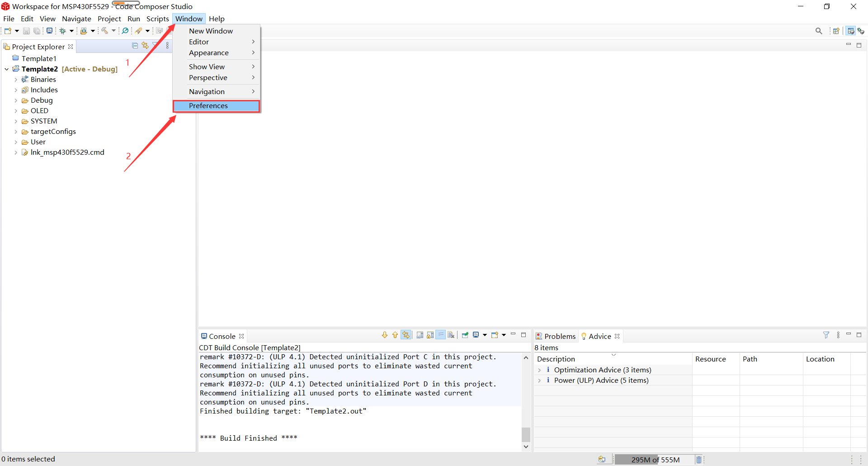Switch to the CCS Debug perspective icon
This screenshot has height=466, width=868.
click(x=861, y=31)
